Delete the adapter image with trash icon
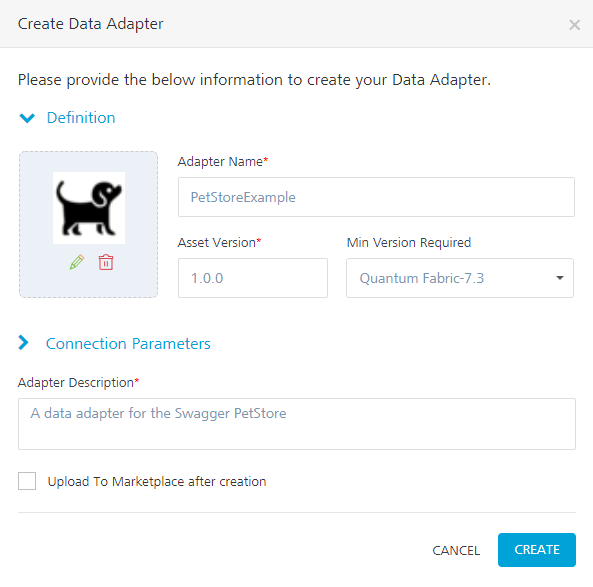Image resolution: width=593 pixels, height=587 pixels. point(106,262)
